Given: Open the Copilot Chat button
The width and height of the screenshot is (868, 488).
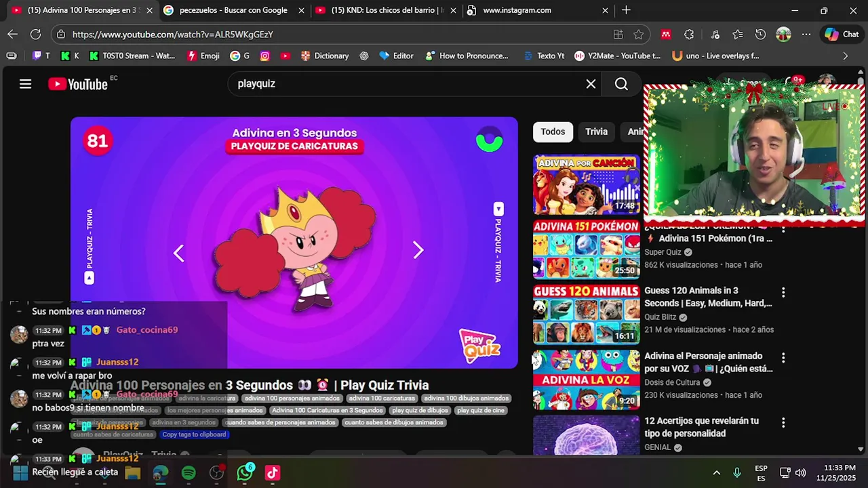Looking at the screenshot, I should click(842, 35).
